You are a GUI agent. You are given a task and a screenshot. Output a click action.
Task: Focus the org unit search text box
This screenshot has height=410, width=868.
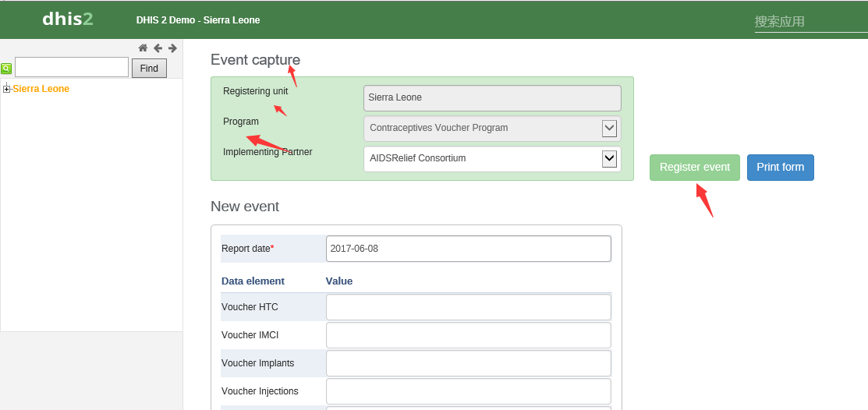(72, 68)
